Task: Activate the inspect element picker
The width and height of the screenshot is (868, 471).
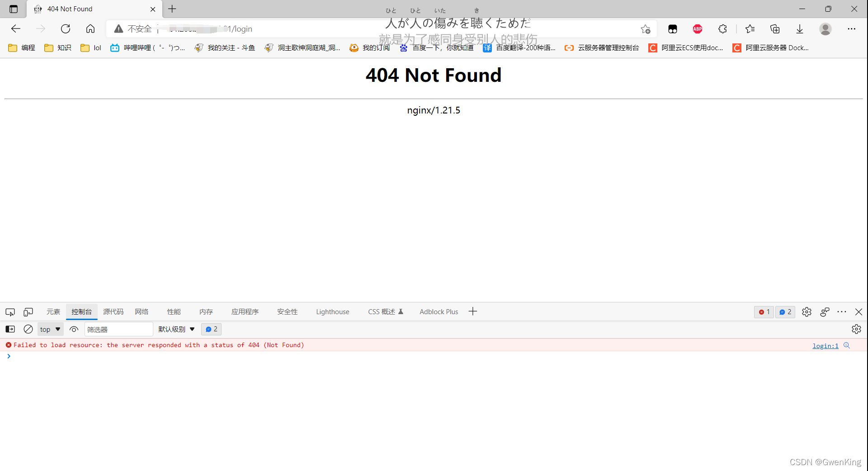Action: click(x=10, y=312)
